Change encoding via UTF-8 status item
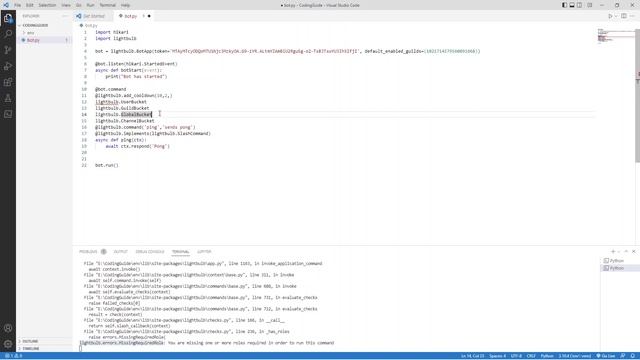The width and height of the screenshot is (640, 360). tap(516, 356)
